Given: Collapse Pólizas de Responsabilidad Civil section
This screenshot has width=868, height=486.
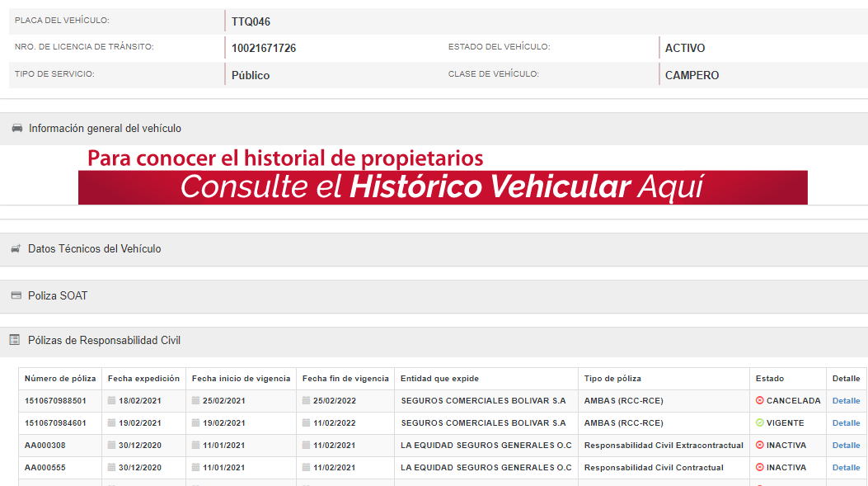Looking at the screenshot, I should pyautogui.click(x=104, y=340).
